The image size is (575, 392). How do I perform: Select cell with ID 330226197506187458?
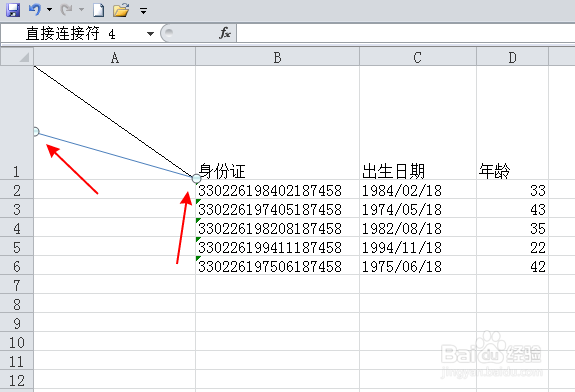(278, 265)
